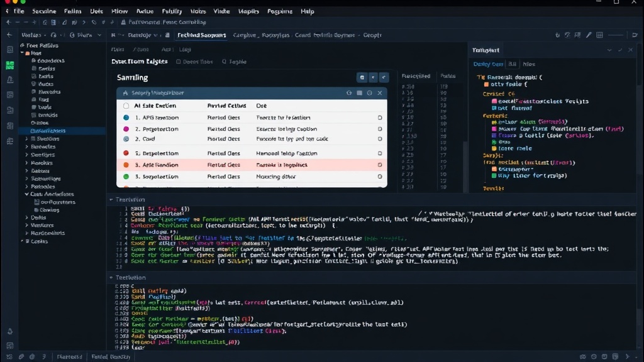This screenshot has height=362, width=644.
Task: Open the Vorlian dropdown in left toolbar
Action: [x=34, y=35]
